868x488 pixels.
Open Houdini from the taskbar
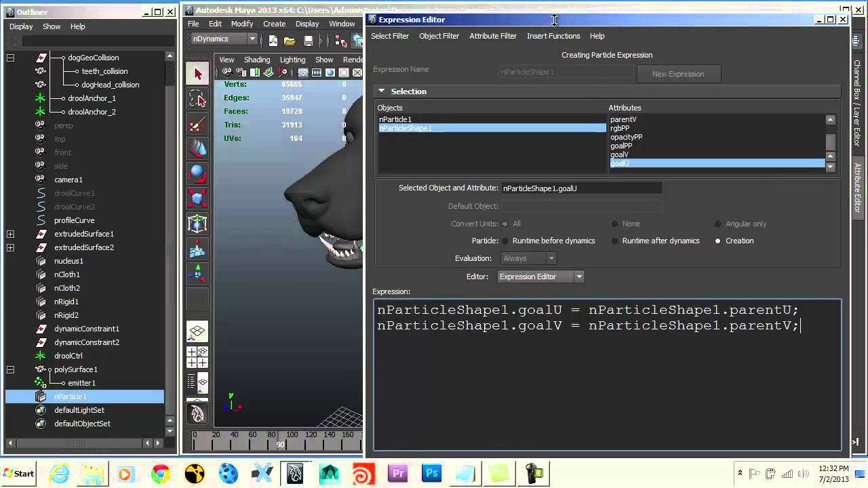pos(364,473)
